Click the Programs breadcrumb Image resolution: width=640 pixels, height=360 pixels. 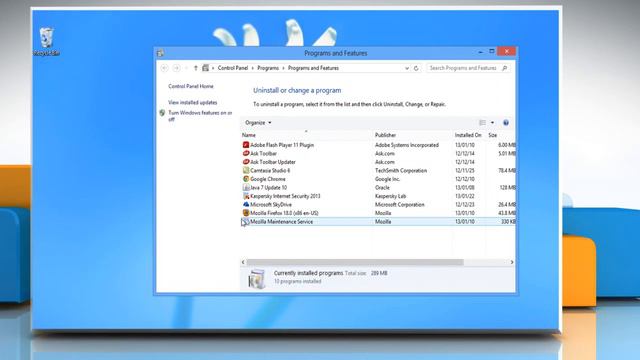(268, 68)
